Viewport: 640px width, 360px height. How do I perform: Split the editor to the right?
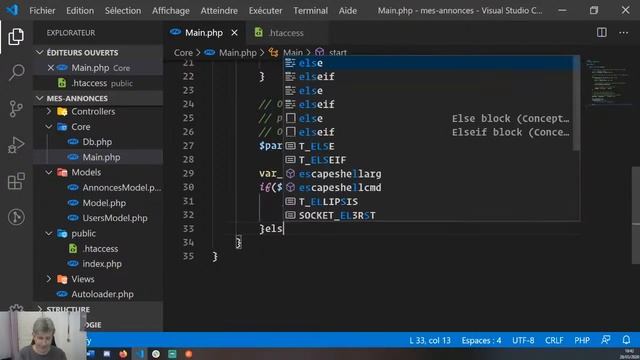pos(602,33)
